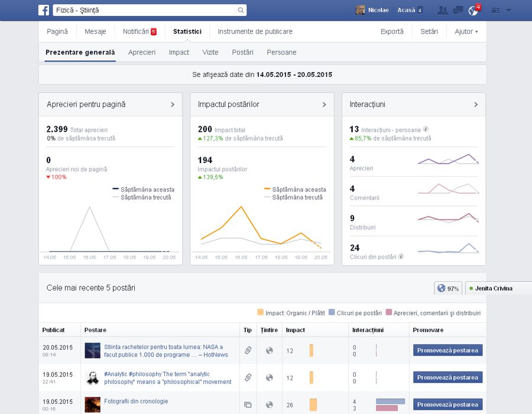Screen dimensions: 532x414
Task: Expand Impactul postărilor card arrow
Action: 324,105
